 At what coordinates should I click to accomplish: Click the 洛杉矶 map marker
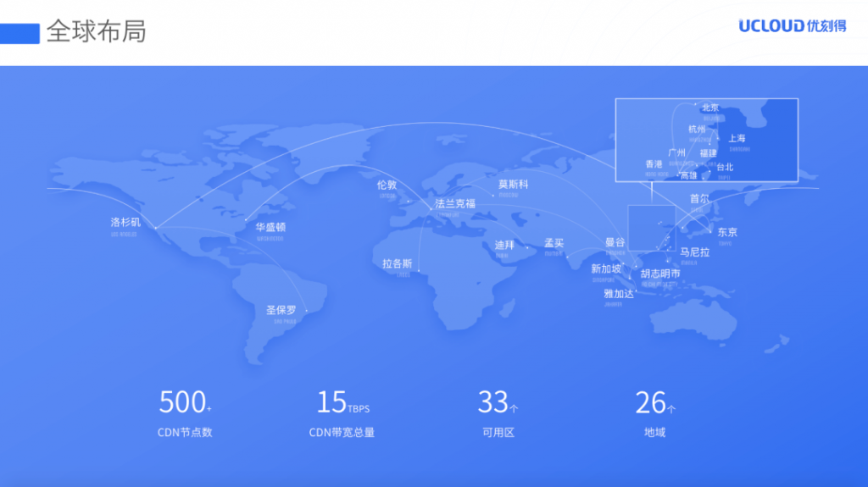(x=124, y=223)
